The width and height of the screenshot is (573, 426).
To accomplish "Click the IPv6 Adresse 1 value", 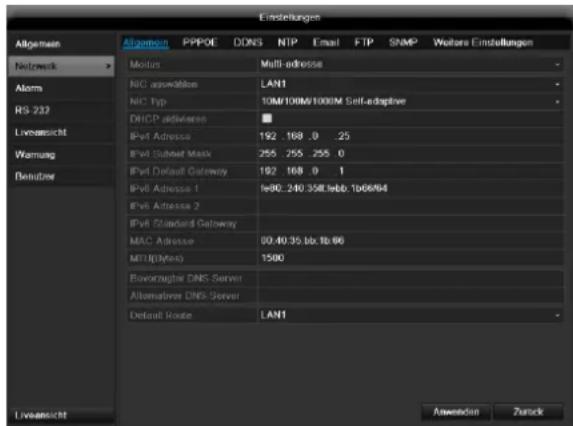I will click(x=324, y=189).
